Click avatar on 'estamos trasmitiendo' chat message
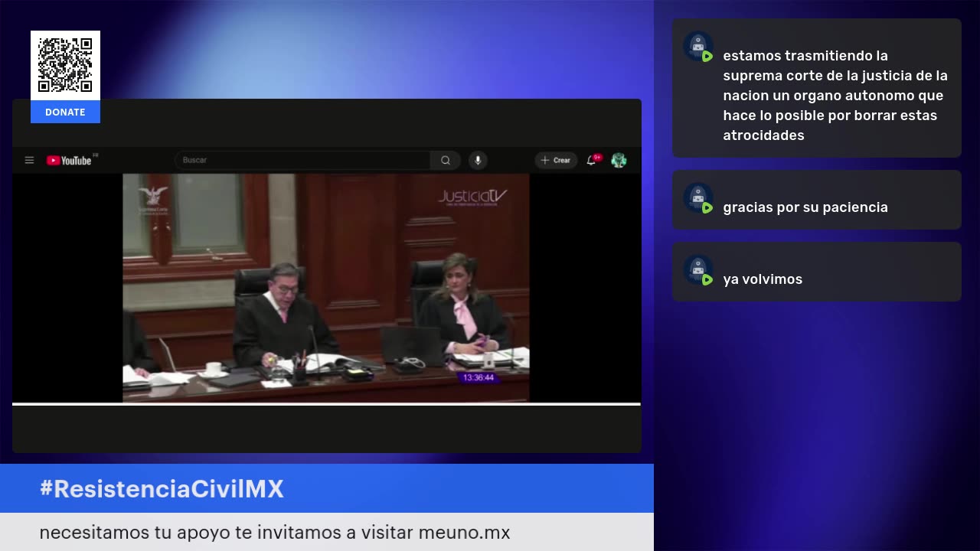The height and width of the screenshot is (551, 980). point(698,47)
